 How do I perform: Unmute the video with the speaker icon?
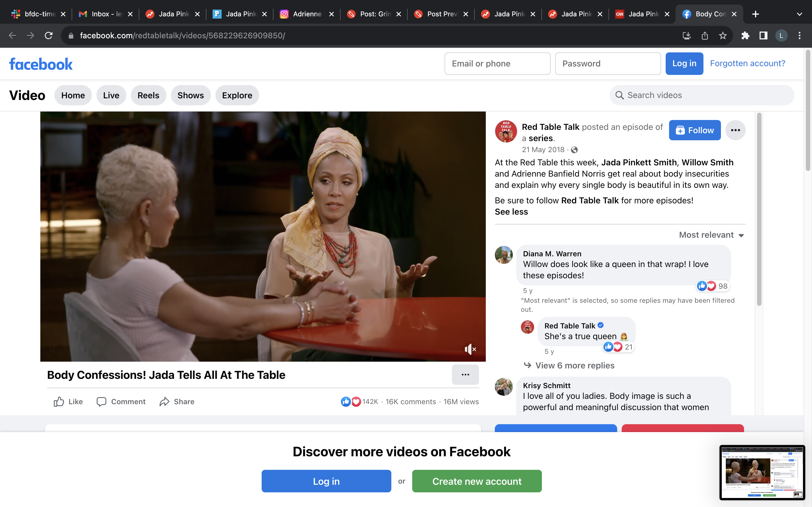[x=470, y=349]
